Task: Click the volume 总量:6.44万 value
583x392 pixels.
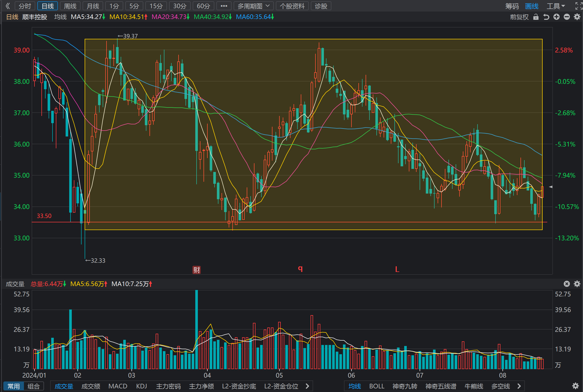Action: (48, 284)
